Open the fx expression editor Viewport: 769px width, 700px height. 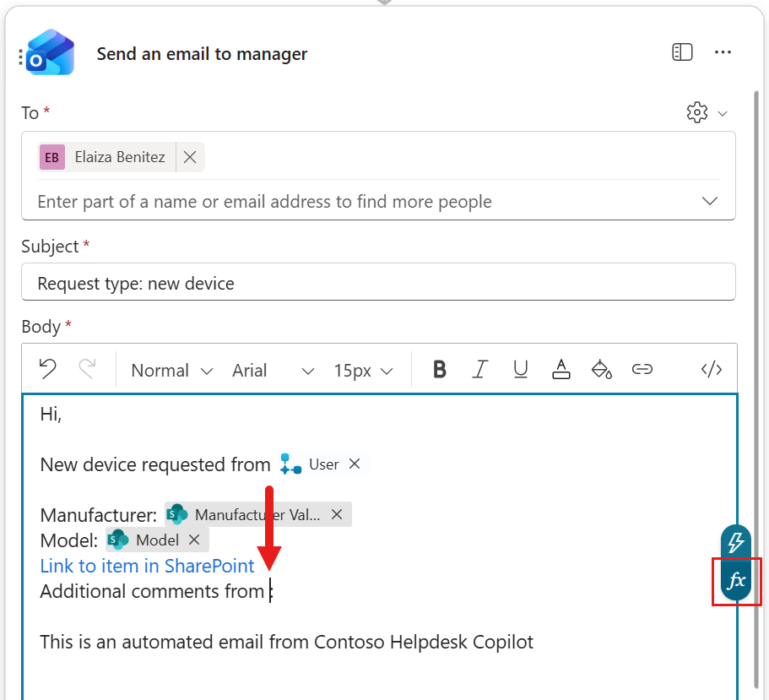pos(736,581)
